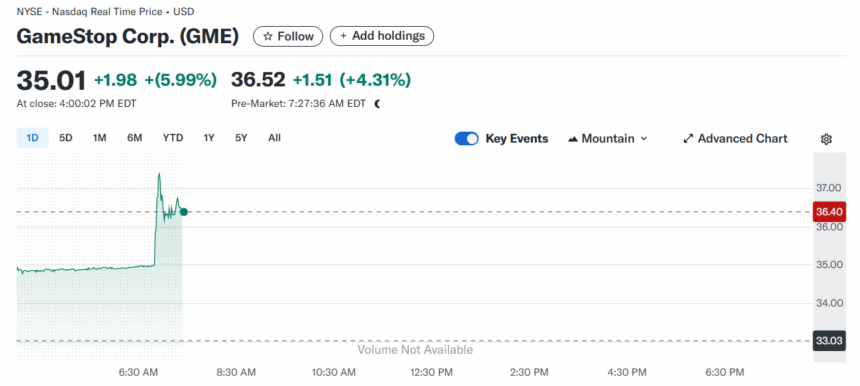Screen dimensions: 860x386
Task: Click the +1.98 close change value
Action: pos(115,80)
